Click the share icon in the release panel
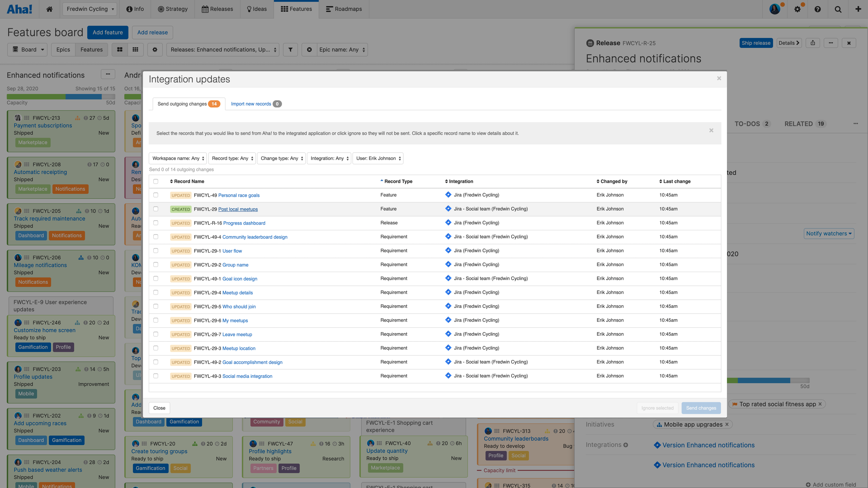Screen dimensions: 868x488 pyautogui.click(x=813, y=43)
